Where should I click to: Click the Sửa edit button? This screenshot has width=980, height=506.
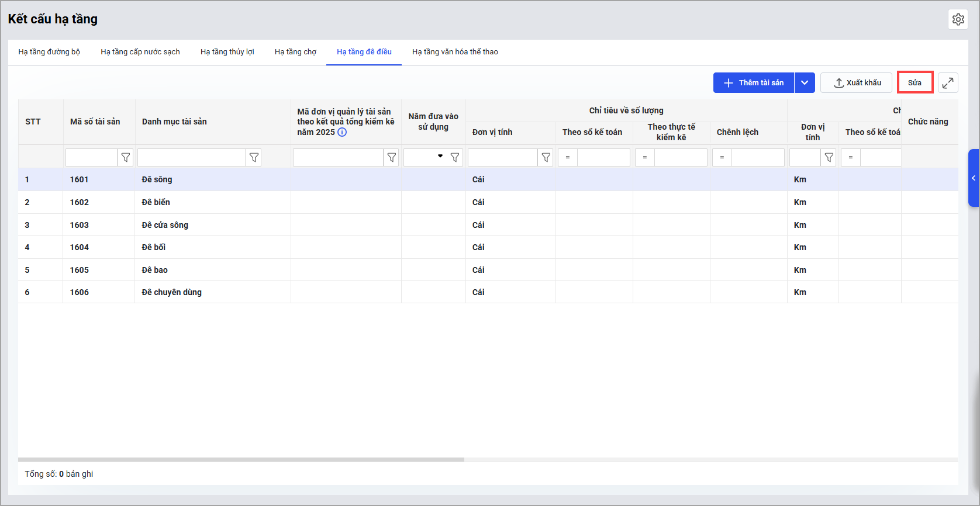tap(915, 83)
